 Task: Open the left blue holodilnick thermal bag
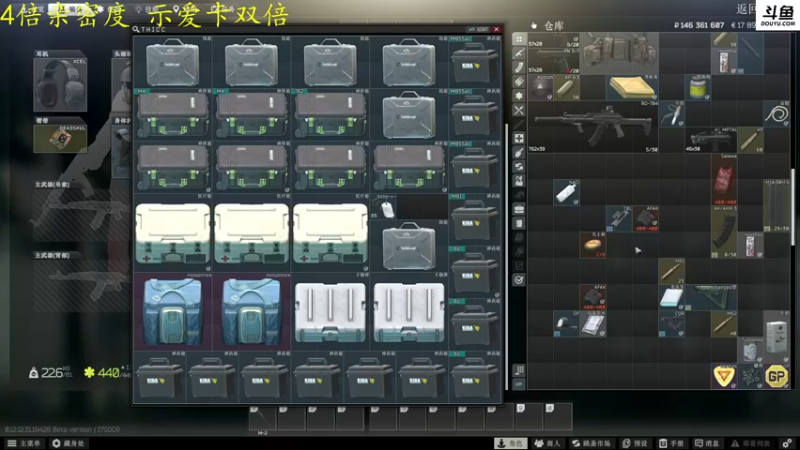[x=173, y=311]
